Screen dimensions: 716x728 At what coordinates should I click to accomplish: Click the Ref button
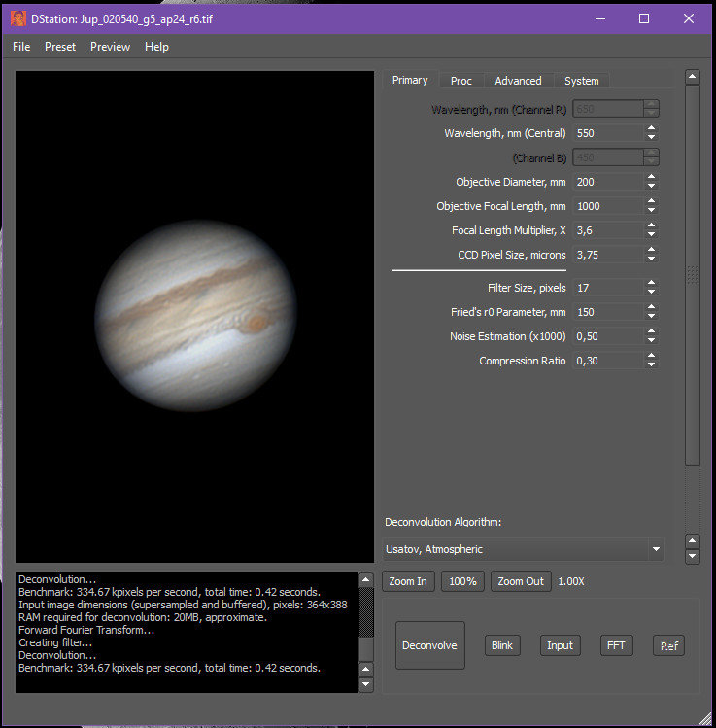pyautogui.click(x=668, y=645)
